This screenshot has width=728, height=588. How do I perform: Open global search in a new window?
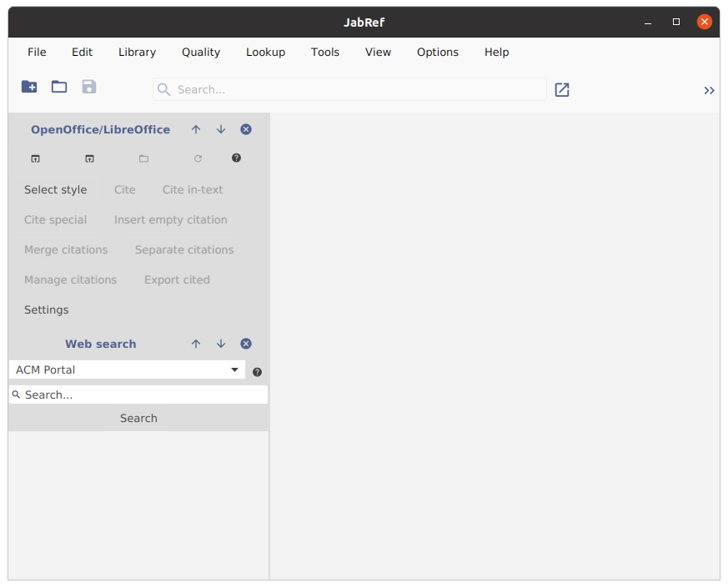(x=562, y=89)
